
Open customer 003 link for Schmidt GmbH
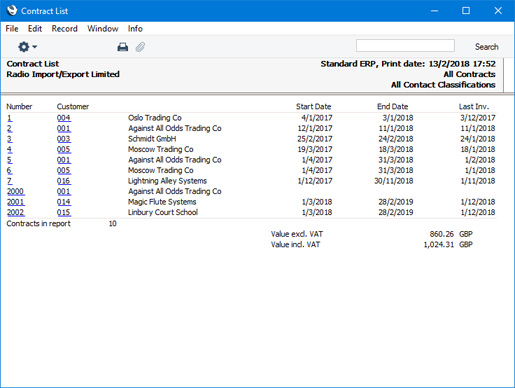point(64,139)
